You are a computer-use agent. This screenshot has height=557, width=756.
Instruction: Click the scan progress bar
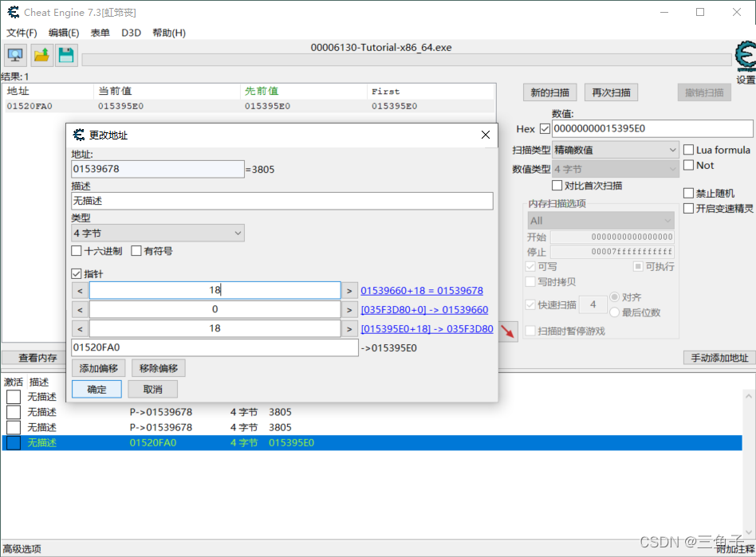point(407,61)
